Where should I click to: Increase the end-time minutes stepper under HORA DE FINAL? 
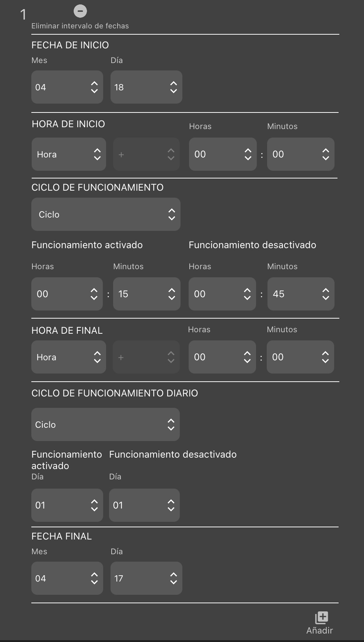(x=326, y=353)
